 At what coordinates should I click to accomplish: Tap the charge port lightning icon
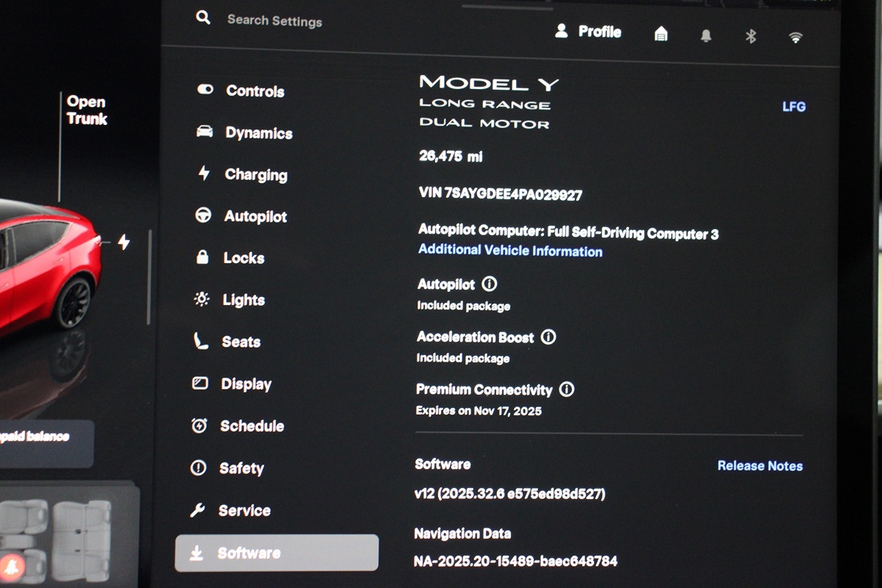tap(123, 242)
